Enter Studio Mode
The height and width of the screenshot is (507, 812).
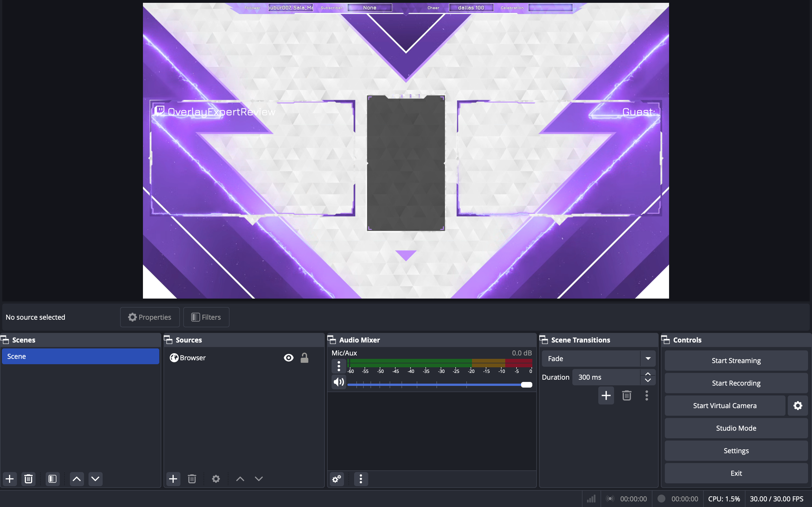coord(736,428)
